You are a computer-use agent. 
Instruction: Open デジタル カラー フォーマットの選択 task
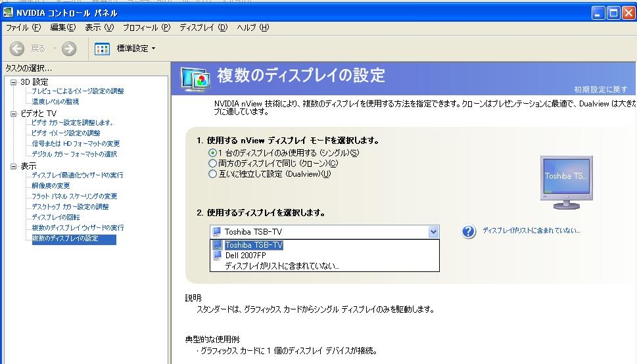coord(74,154)
